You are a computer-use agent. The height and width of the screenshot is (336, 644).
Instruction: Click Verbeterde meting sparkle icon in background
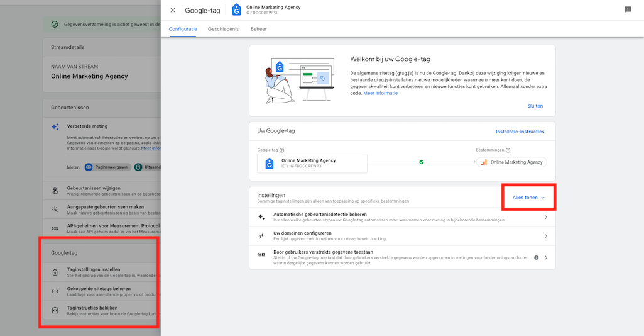(55, 126)
